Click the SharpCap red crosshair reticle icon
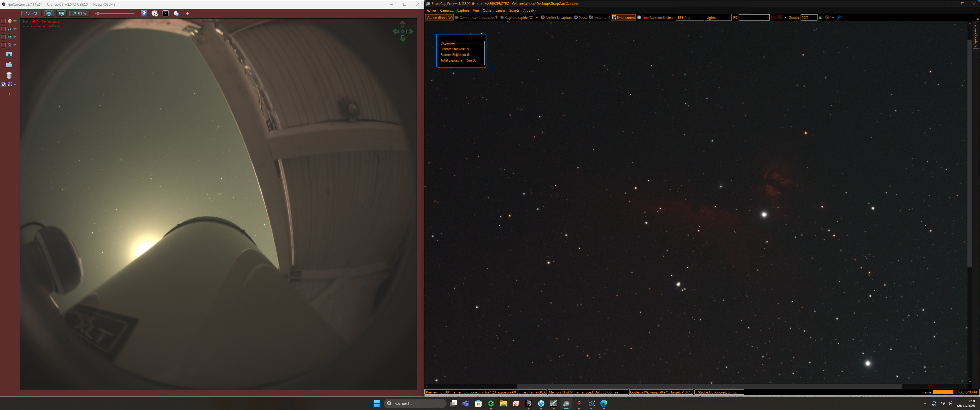980x410 pixels. [x=779, y=17]
